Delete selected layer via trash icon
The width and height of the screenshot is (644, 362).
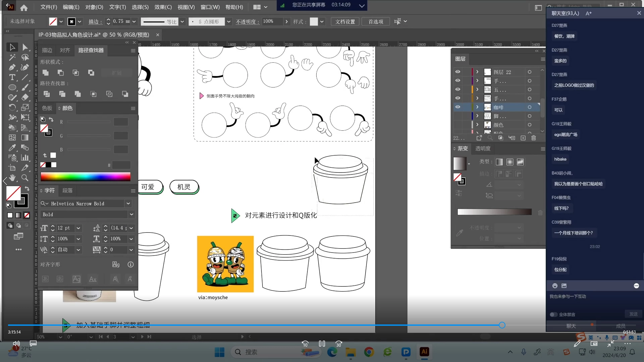[x=534, y=138]
